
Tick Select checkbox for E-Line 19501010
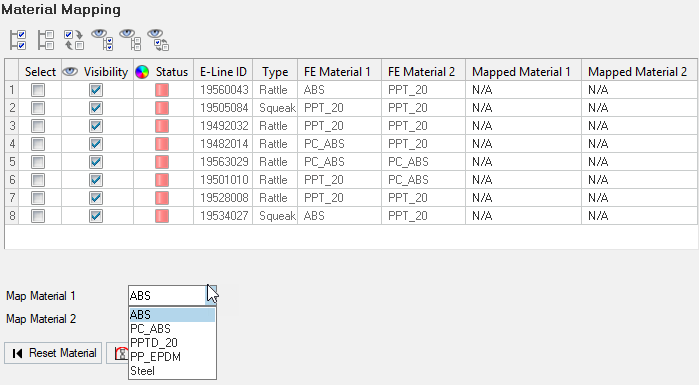click(x=38, y=180)
